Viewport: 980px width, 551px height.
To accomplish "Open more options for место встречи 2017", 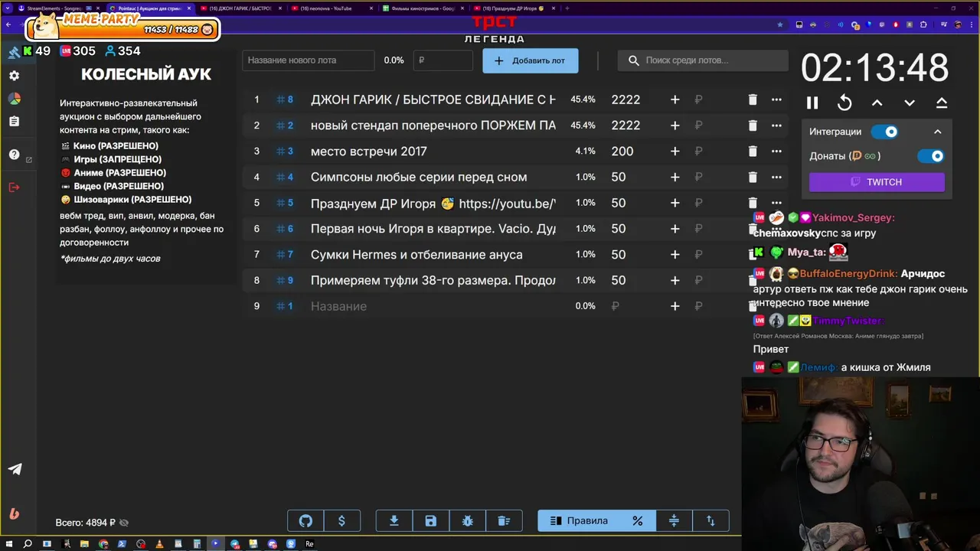I will (776, 152).
